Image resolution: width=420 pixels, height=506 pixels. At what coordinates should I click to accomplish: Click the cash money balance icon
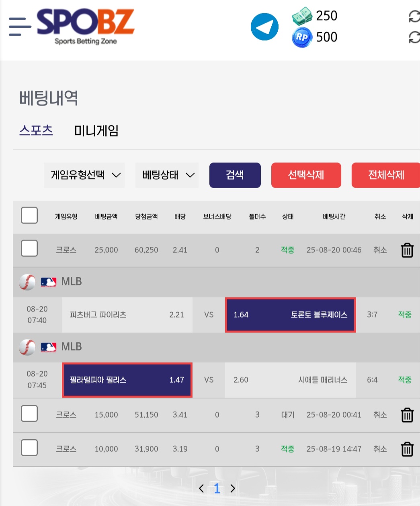coord(302,16)
